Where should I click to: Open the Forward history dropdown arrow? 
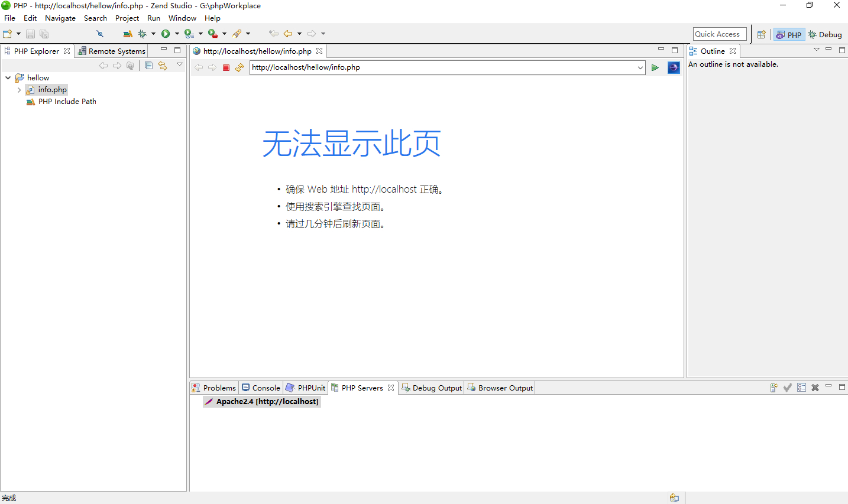[x=323, y=34]
